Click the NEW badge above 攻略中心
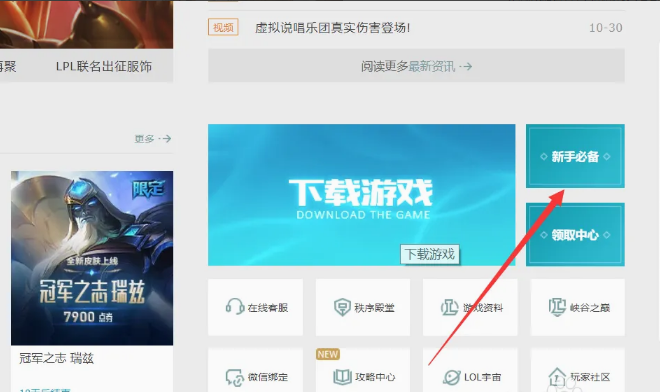 click(328, 354)
